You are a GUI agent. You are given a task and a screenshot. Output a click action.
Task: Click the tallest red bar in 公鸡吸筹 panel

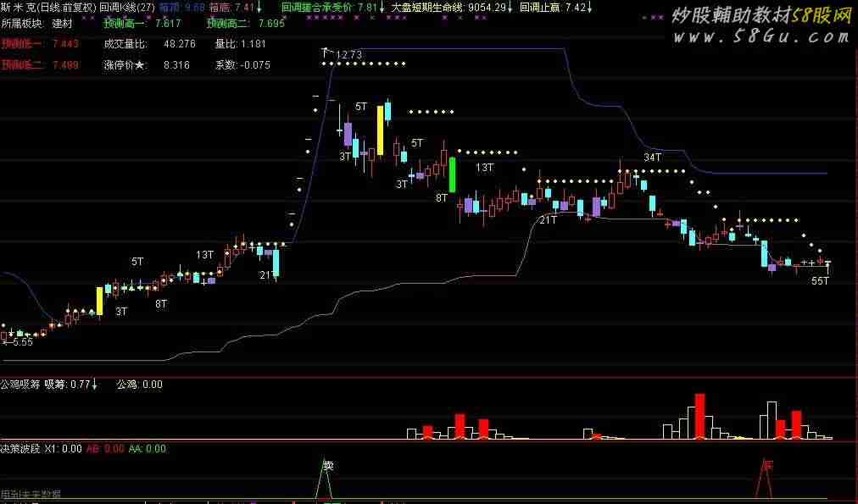tap(699, 416)
